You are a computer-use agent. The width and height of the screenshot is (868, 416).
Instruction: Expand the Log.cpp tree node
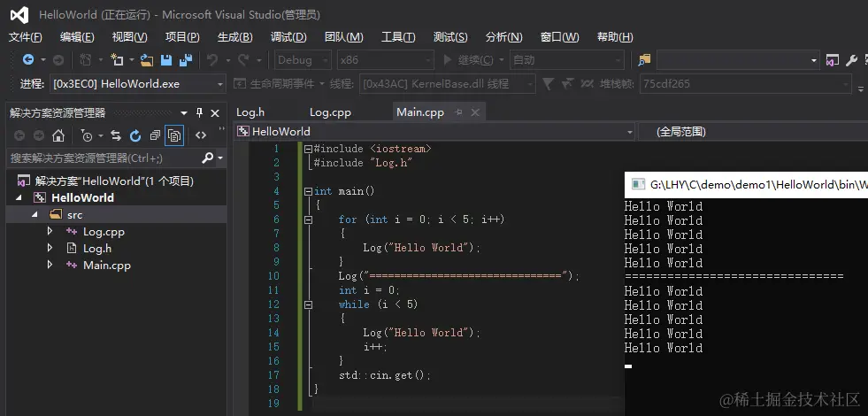(x=50, y=232)
